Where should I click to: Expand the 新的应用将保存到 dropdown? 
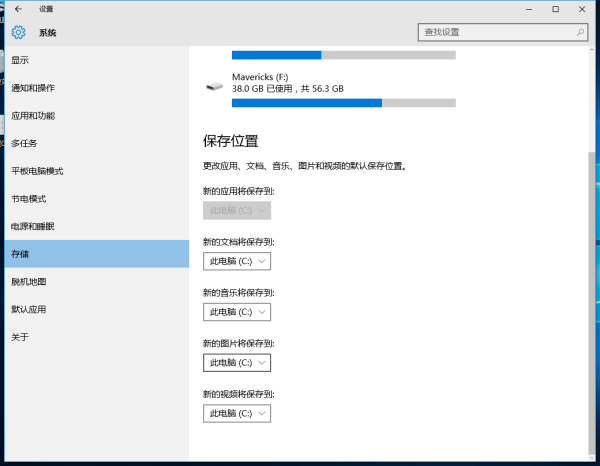(x=237, y=210)
